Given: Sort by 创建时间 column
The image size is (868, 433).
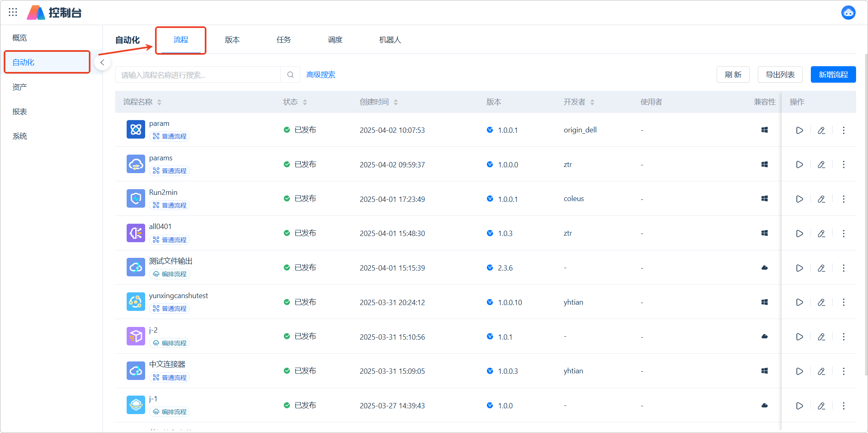Looking at the screenshot, I should coord(396,102).
